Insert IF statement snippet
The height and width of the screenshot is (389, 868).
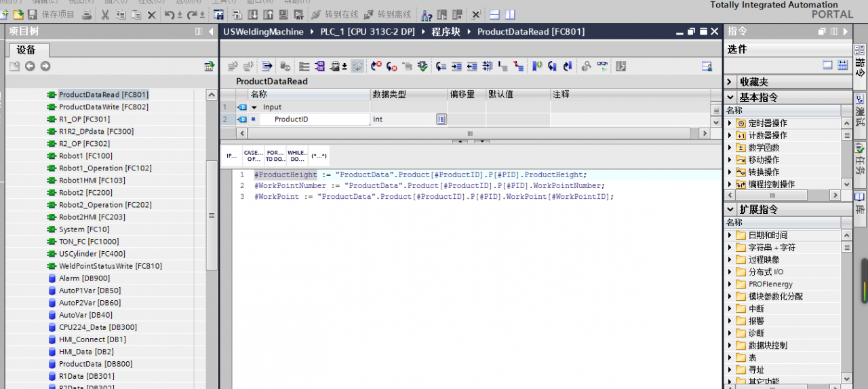coord(232,155)
